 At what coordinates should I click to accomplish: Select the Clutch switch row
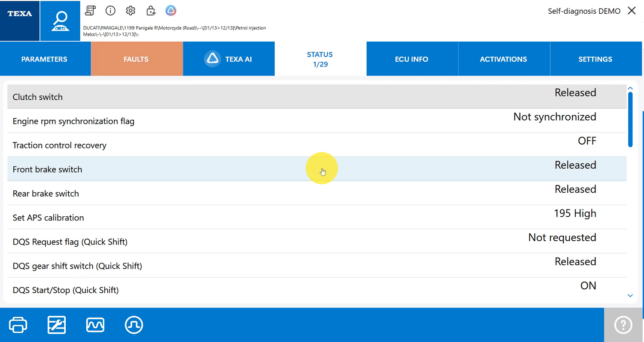click(317, 97)
